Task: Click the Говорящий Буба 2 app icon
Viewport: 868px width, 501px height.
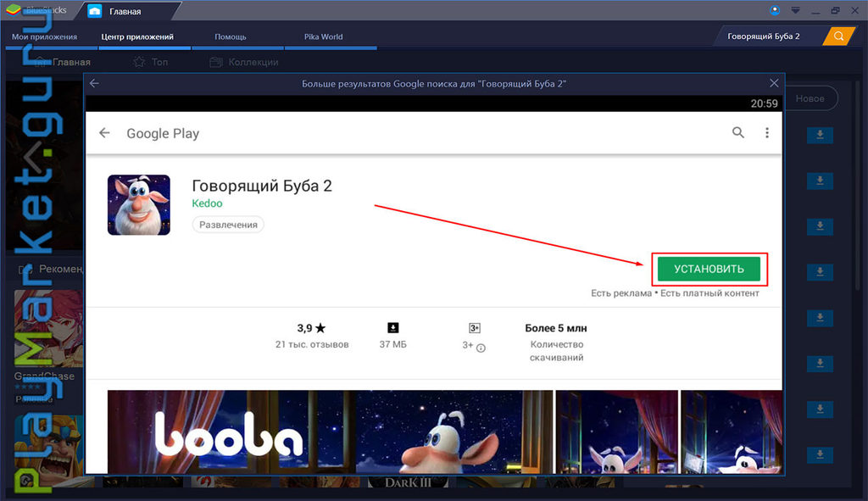Action: [139, 205]
